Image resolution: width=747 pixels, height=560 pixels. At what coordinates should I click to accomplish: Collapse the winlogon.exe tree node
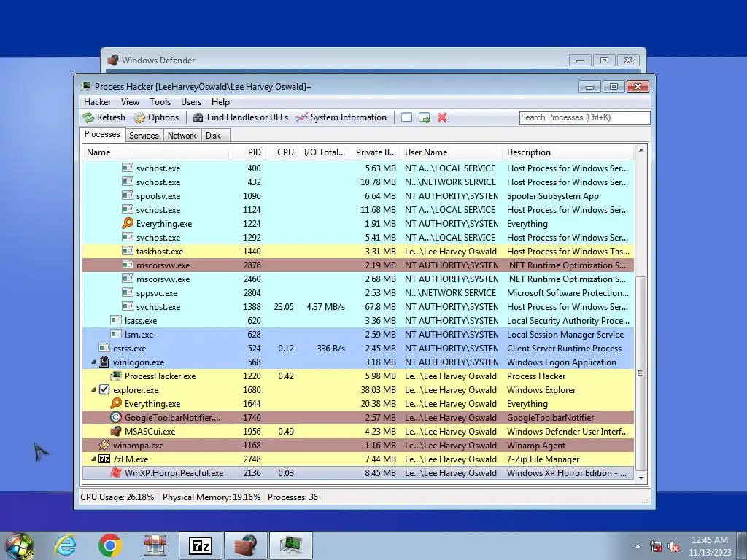[x=94, y=362]
